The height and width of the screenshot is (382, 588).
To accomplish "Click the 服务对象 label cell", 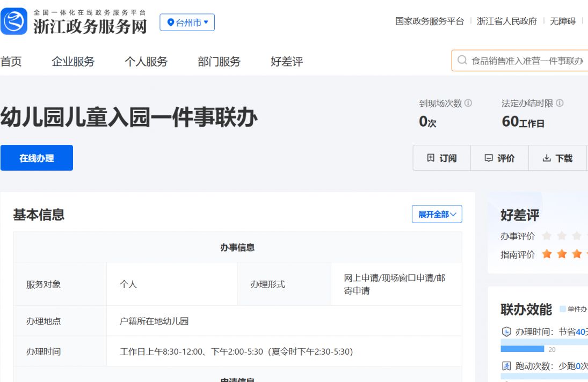I will (60, 284).
